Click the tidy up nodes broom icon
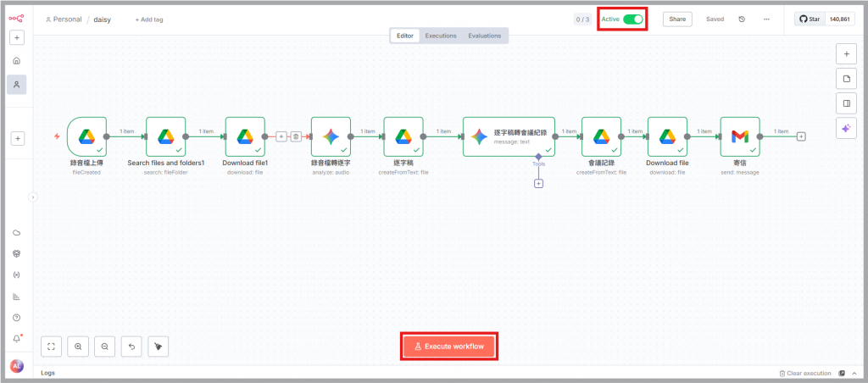The image size is (868, 383). pyautogui.click(x=159, y=347)
